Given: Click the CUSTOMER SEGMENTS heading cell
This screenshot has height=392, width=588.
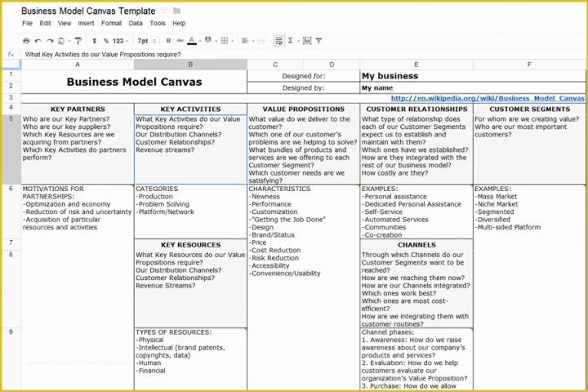Looking at the screenshot, I should coord(529,109).
